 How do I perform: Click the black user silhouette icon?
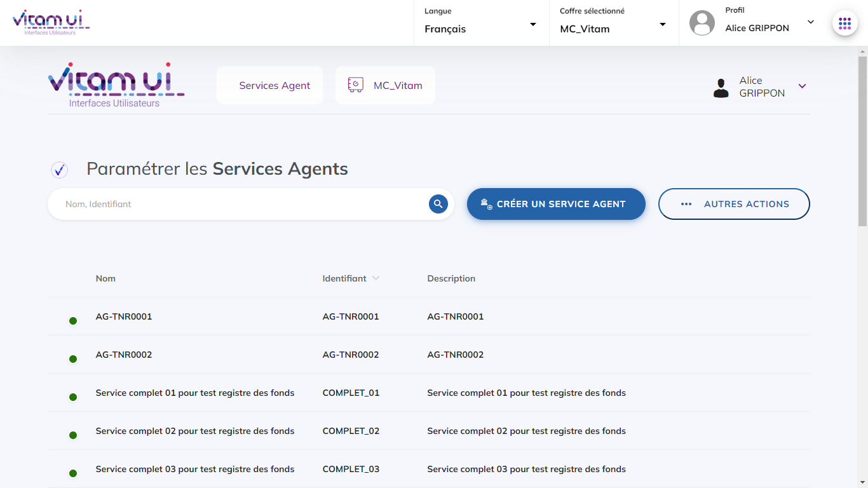coord(721,87)
